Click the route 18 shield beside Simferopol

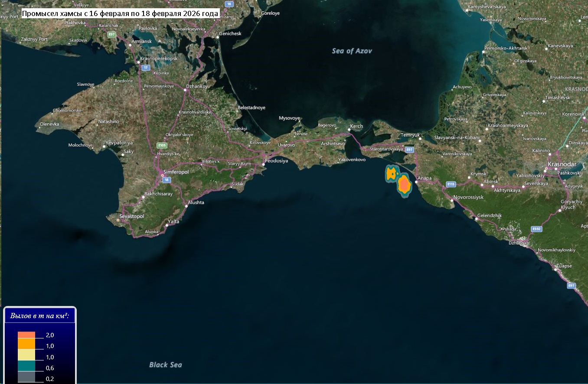(x=167, y=179)
